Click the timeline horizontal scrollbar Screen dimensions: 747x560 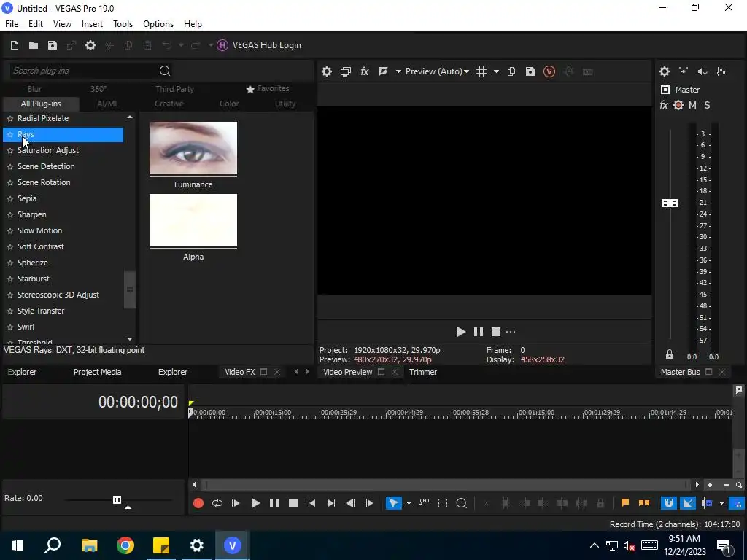[447, 485]
